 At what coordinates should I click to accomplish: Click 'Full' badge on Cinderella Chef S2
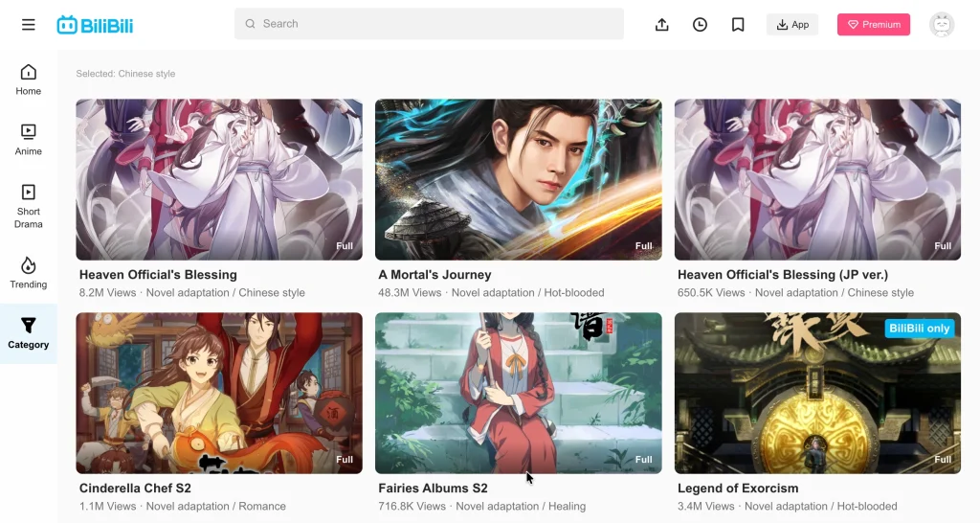(345, 459)
